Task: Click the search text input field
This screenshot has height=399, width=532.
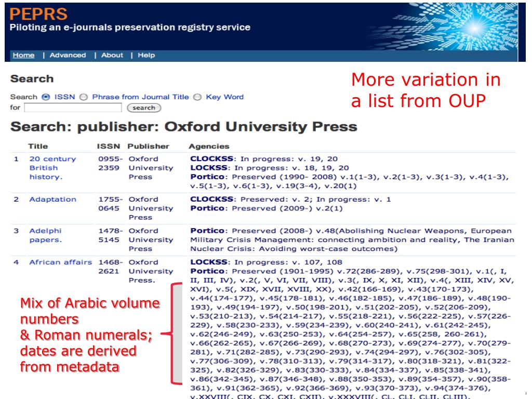Action: pos(73,108)
